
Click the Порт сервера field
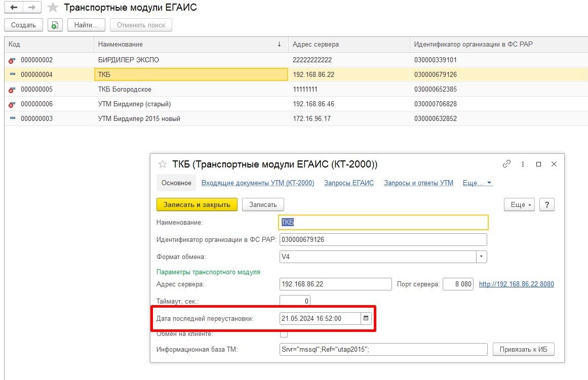point(458,284)
